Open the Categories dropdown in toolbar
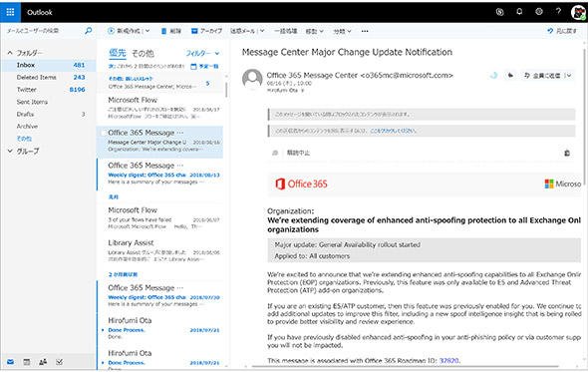The height and width of the screenshot is (372, 588). pyautogui.click(x=342, y=31)
